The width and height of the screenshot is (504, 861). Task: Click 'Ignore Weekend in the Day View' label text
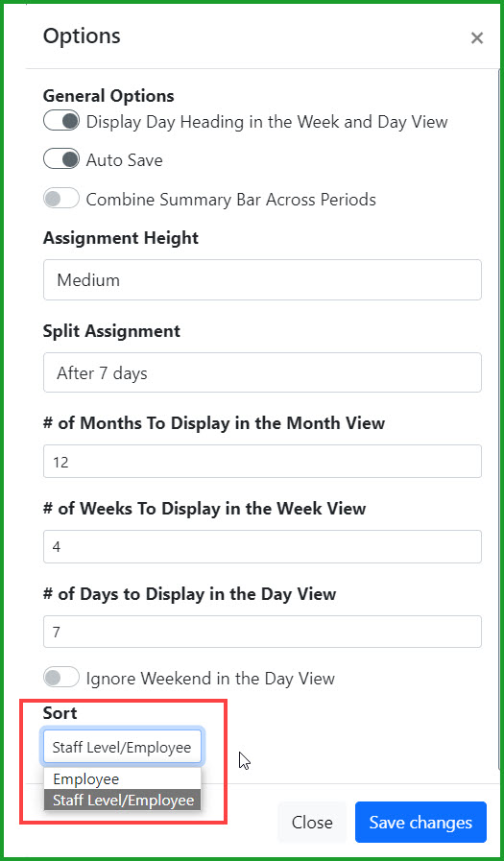point(210,679)
